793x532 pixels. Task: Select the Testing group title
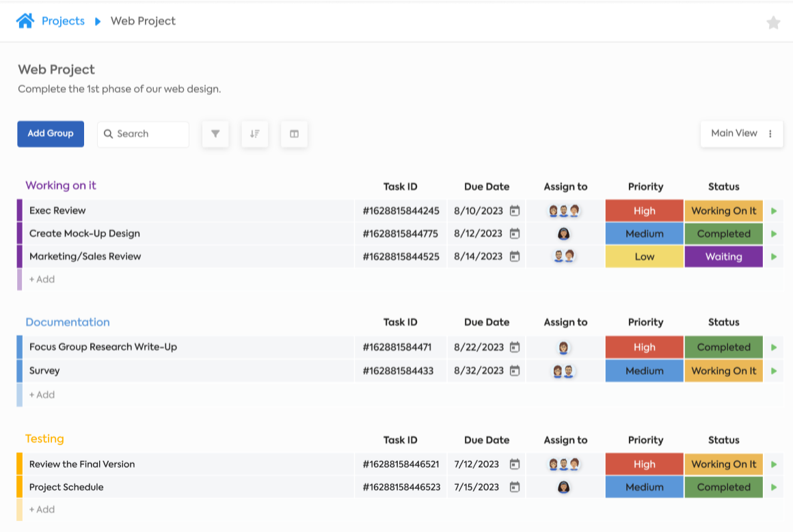[x=44, y=438]
